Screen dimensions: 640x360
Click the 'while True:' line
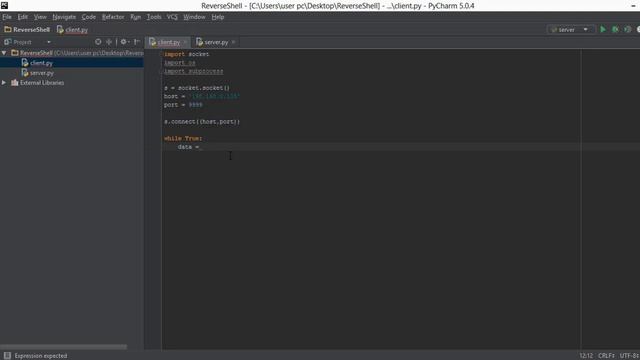tap(183, 138)
